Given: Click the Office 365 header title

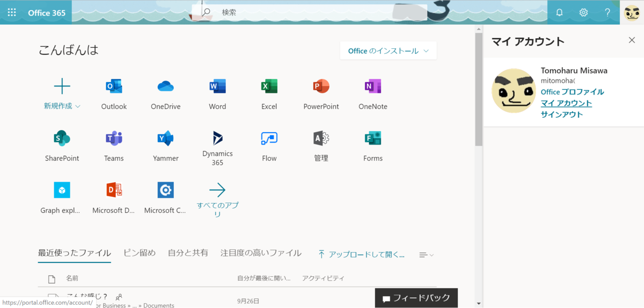Looking at the screenshot, I should [x=47, y=12].
